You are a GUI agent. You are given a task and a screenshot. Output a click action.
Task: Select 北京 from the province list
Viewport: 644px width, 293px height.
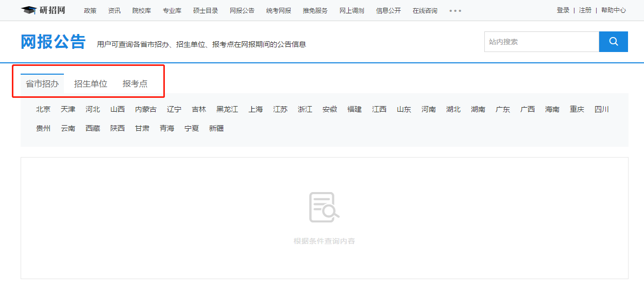coord(43,109)
